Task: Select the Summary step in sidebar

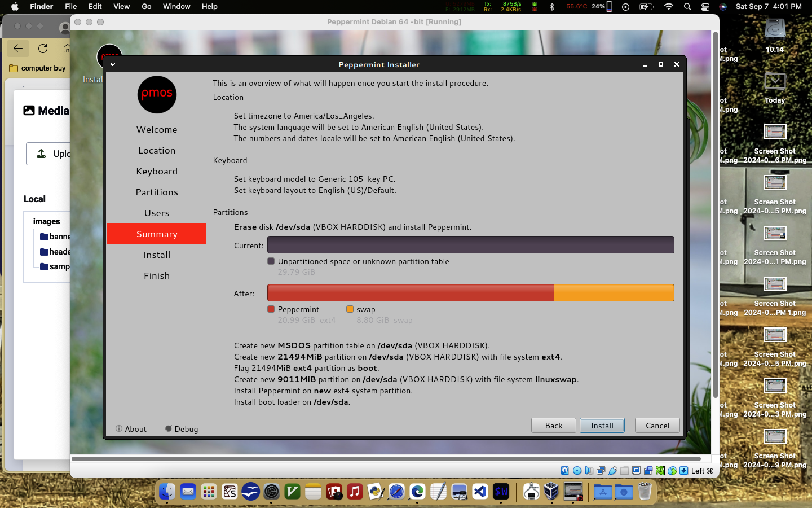Action: click(157, 234)
